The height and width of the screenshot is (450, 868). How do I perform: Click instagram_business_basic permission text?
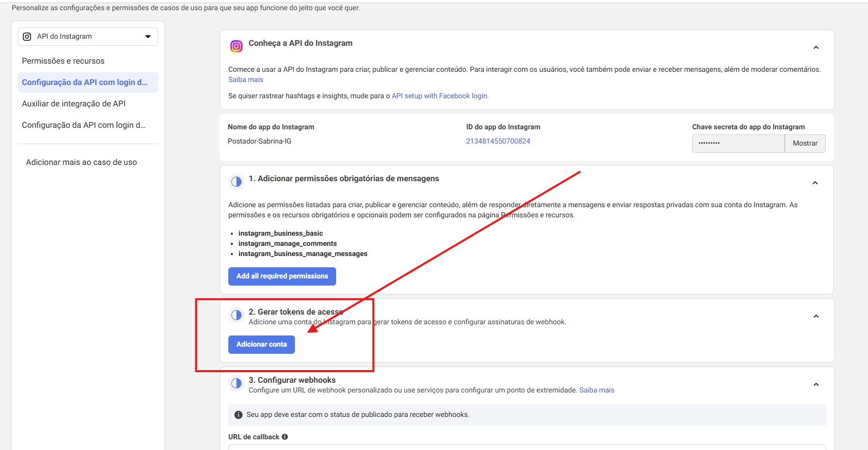pyautogui.click(x=281, y=233)
